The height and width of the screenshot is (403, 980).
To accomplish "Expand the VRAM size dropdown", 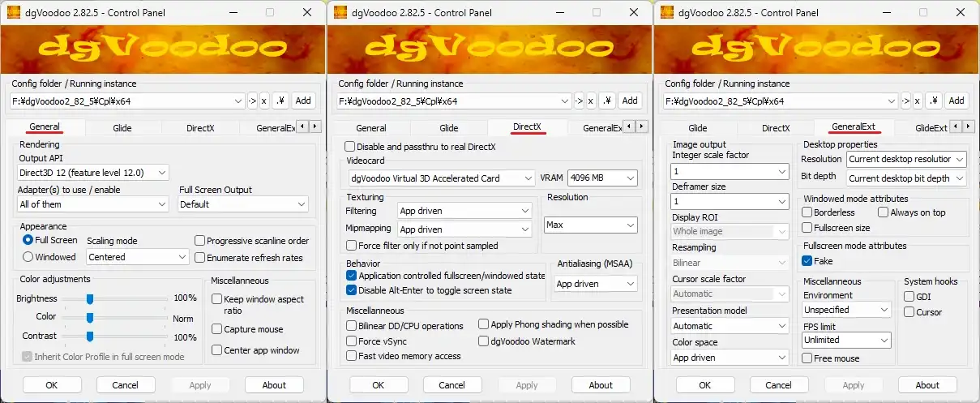I will [x=602, y=178].
